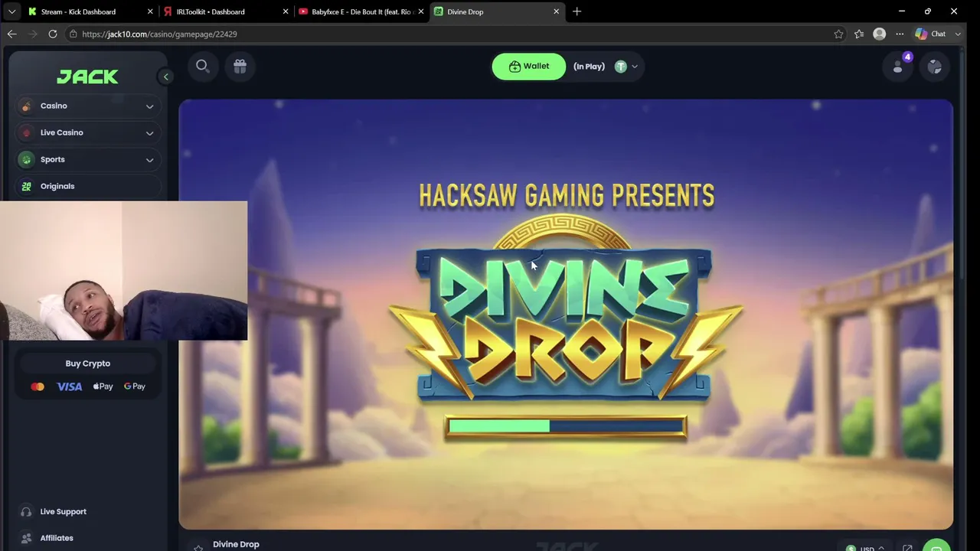
Task: Open the user avatar icon in the header
Action: click(935, 67)
